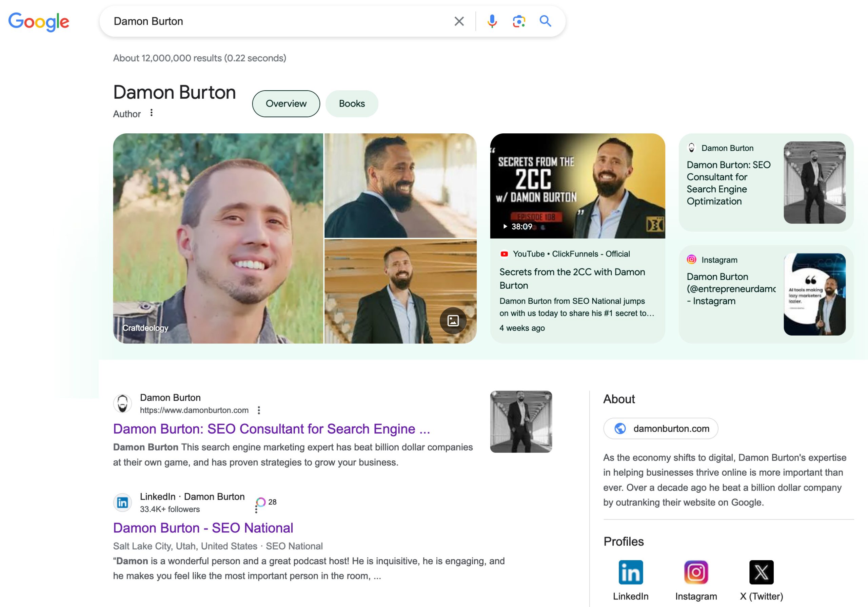Click "33.4K+ followers" text

(170, 509)
